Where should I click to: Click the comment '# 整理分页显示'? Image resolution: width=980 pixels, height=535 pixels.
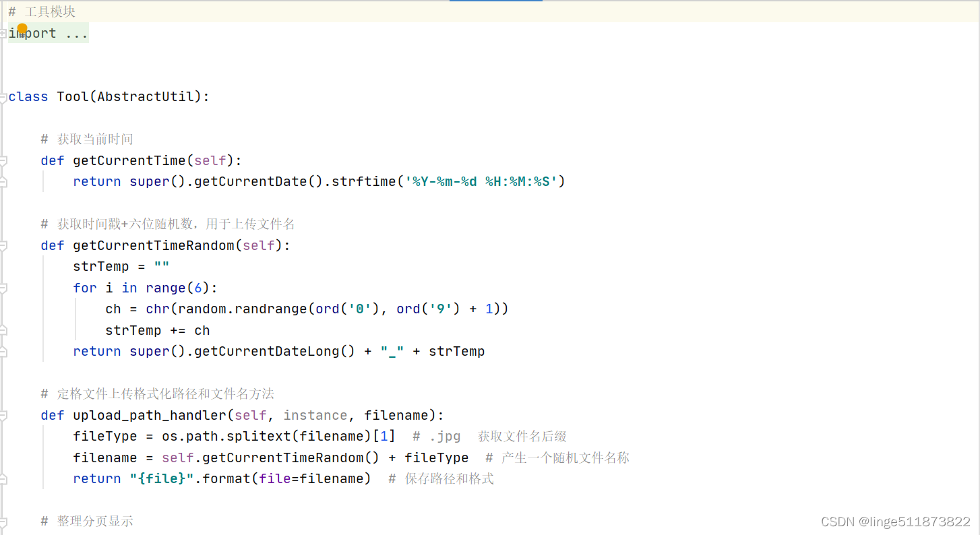point(87,521)
